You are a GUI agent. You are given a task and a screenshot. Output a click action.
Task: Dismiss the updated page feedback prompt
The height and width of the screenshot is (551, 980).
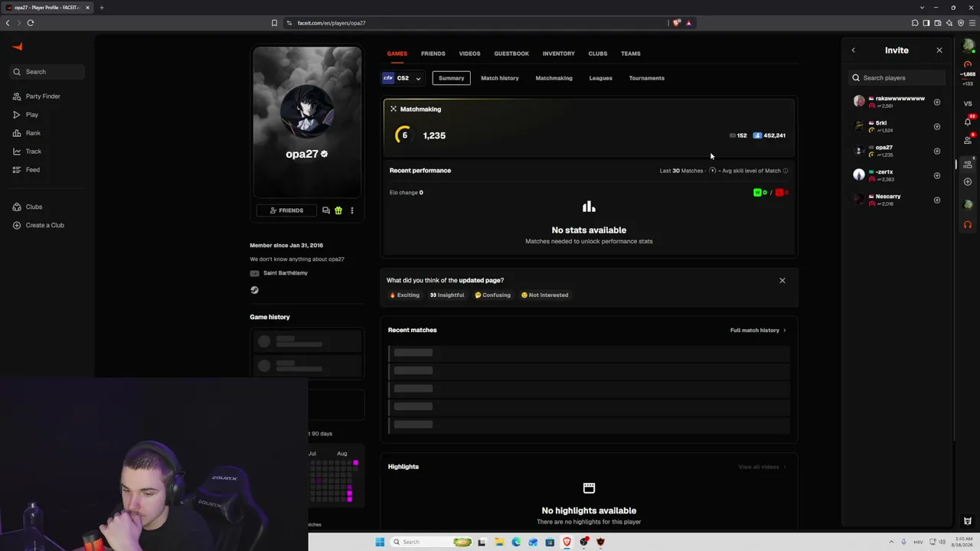tap(782, 280)
